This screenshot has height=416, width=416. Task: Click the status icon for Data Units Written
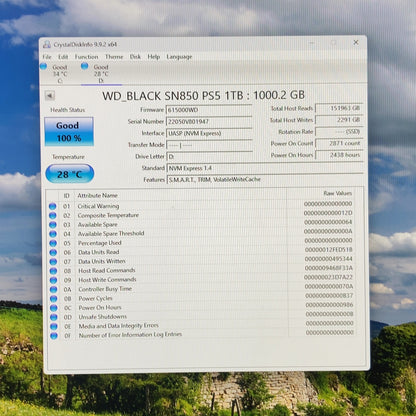[53, 262]
